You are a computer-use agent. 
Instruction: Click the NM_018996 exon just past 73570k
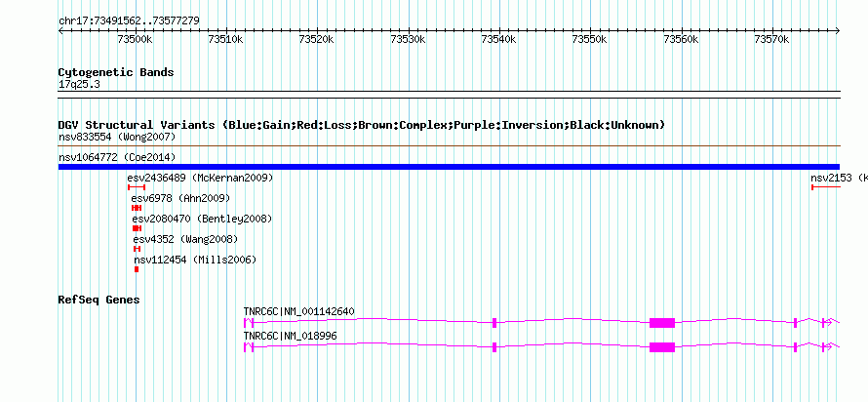[x=796, y=347]
